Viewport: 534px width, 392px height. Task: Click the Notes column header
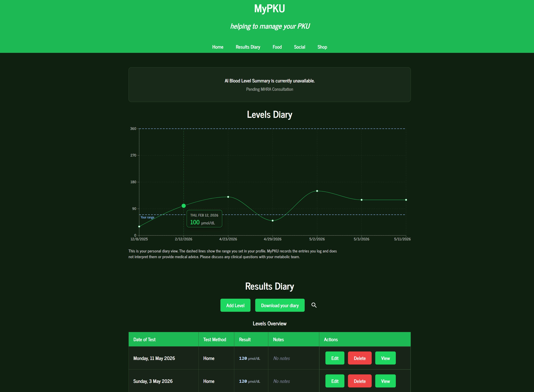[x=294, y=339]
